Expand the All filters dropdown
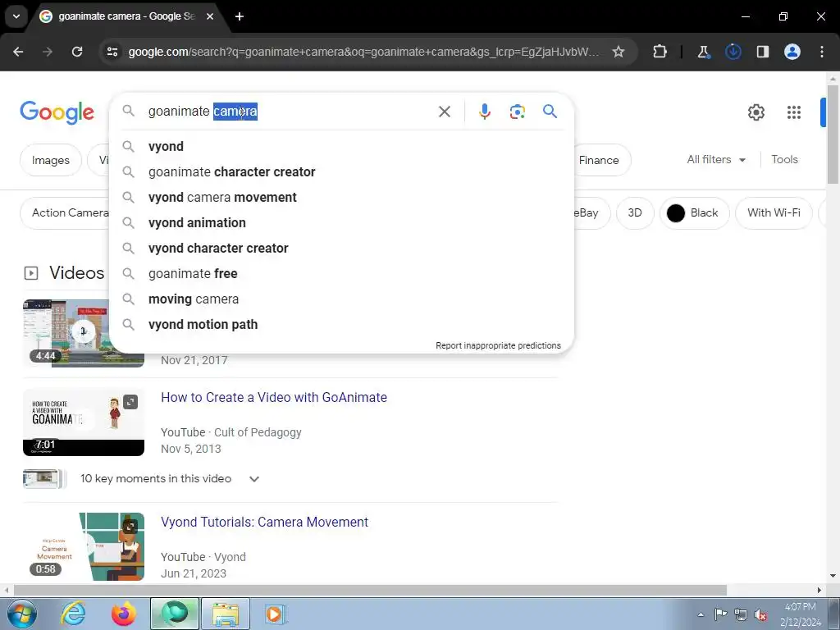 [x=715, y=160]
